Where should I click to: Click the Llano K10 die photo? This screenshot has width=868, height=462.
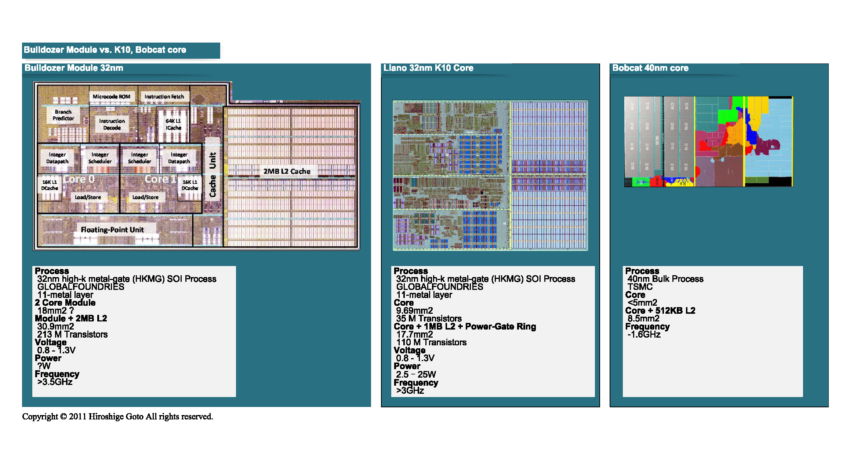[x=490, y=175]
